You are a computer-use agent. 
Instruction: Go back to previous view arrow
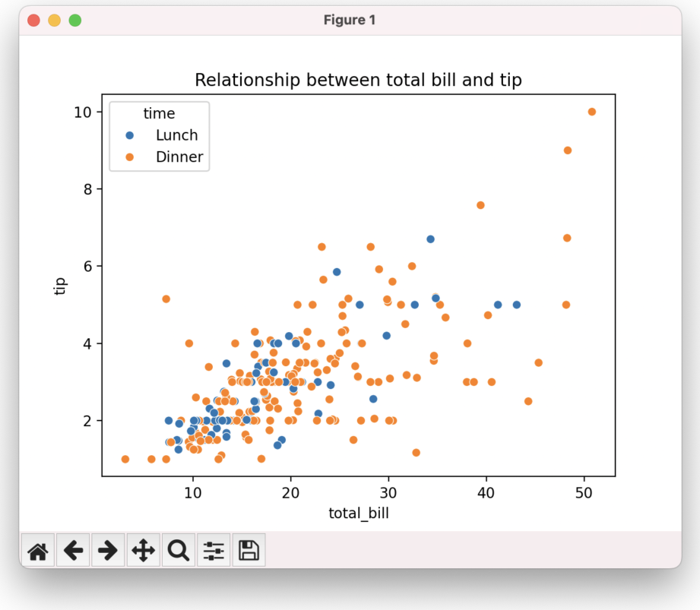point(73,550)
